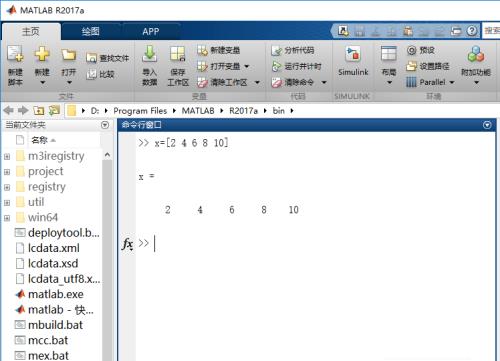The image size is (500, 361).
Task: Open the Add-Ons cubes icon
Action: [x=476, y=54]
